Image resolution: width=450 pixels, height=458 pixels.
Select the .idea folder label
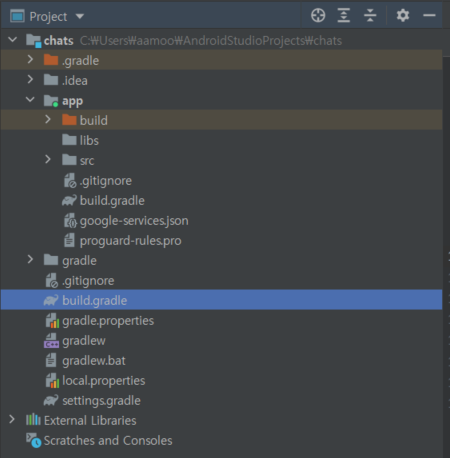point(75,81)
